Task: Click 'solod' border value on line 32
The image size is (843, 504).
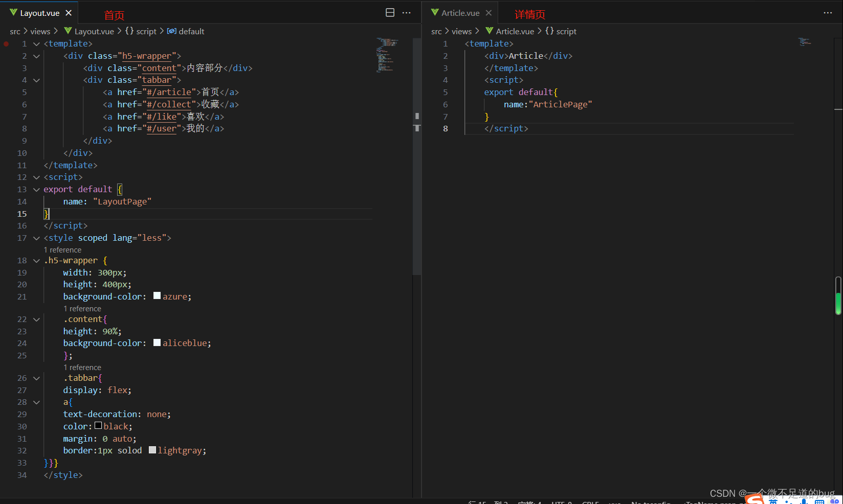Action: (129, 451)
